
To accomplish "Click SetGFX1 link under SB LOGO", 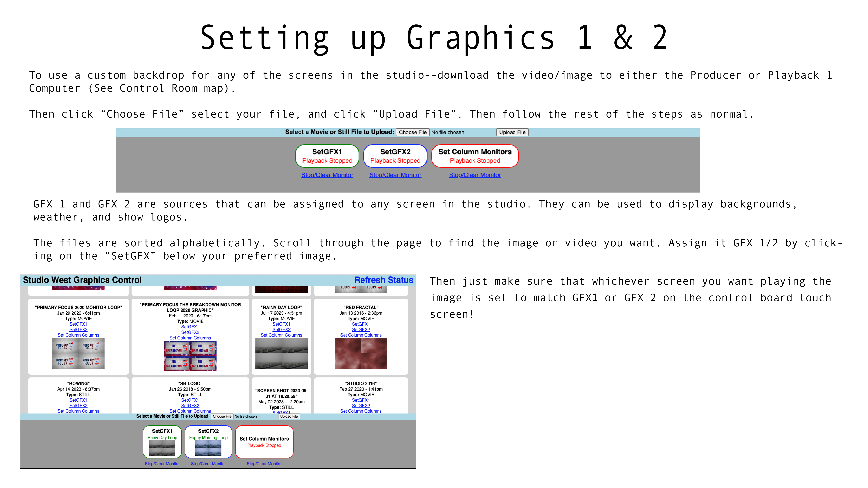I will pos(190,400).
